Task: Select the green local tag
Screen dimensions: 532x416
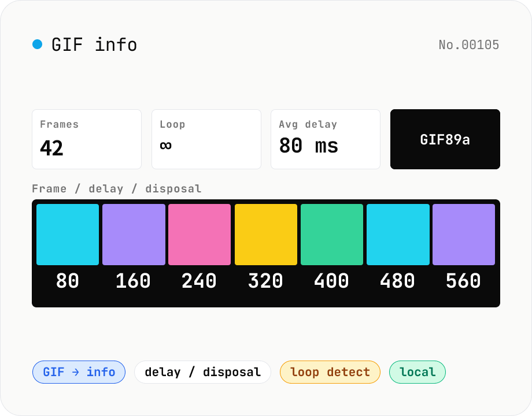Action: point(418,372)
